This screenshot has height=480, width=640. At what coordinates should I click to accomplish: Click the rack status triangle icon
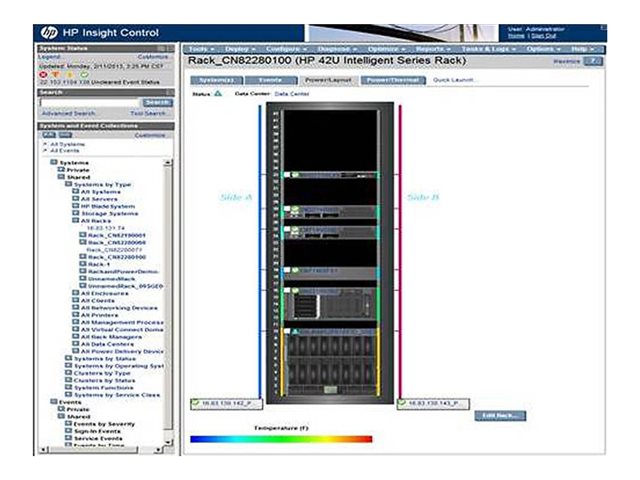coord(218,93)
